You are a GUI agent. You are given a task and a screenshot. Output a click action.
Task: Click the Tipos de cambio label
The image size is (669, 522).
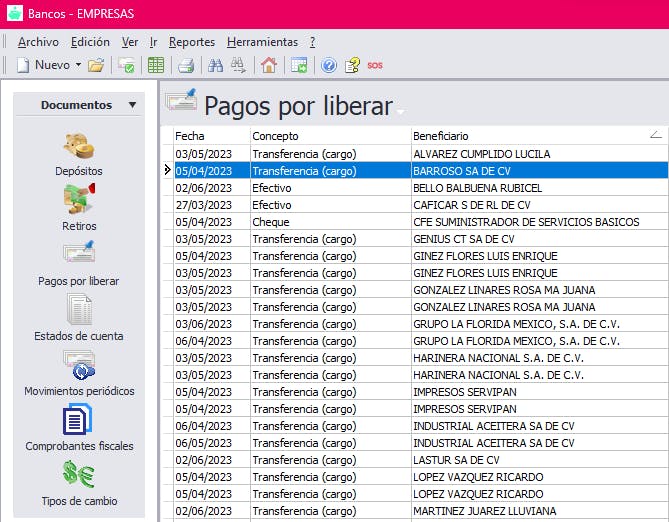[x=79, y=501]
